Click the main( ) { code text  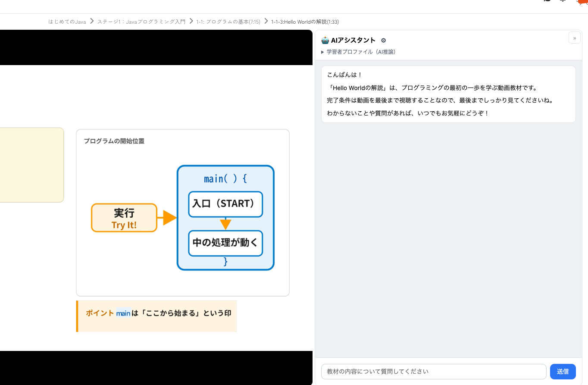tap(225, 178)
